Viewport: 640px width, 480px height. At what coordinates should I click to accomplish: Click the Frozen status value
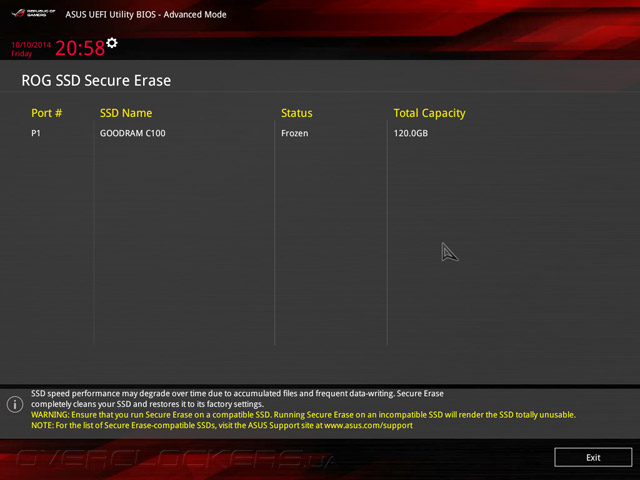(295, 133)
